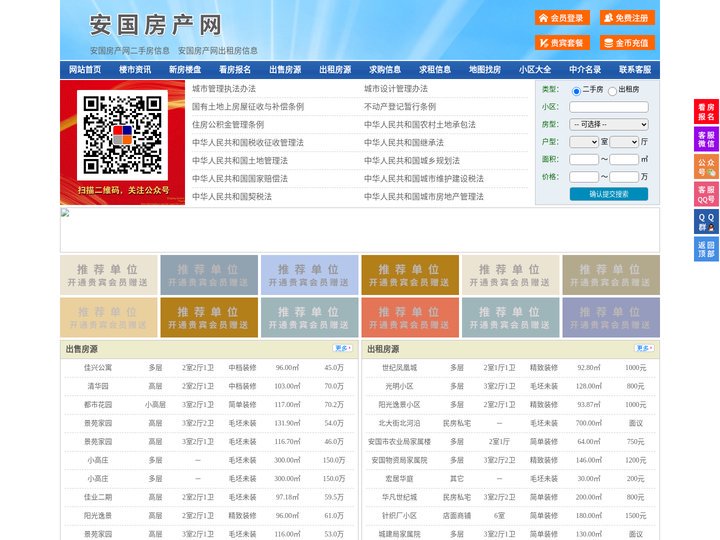Select the 出租房 radio button
Image resolution: width=720 pixels, height=540 pixels.
pos(612,91)
